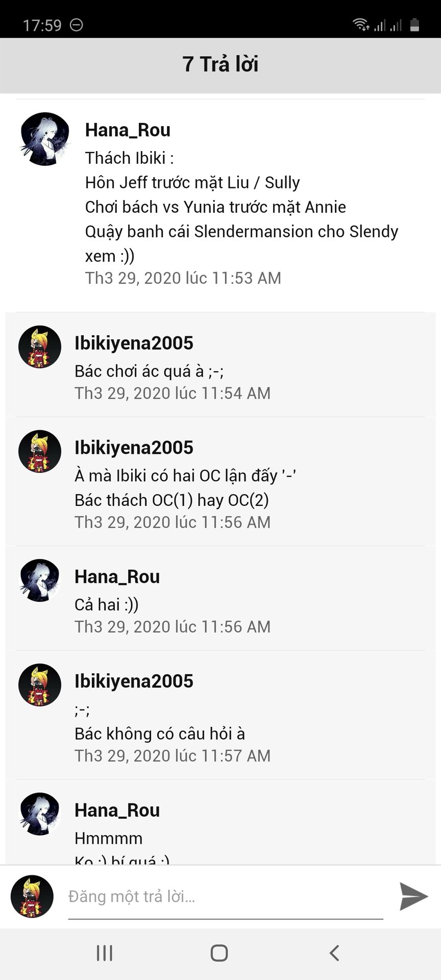The height and width of the screenshot is (980, 441).
Task: Tap Hana_Rou's avatar on top comment
Action: [45, 139]
